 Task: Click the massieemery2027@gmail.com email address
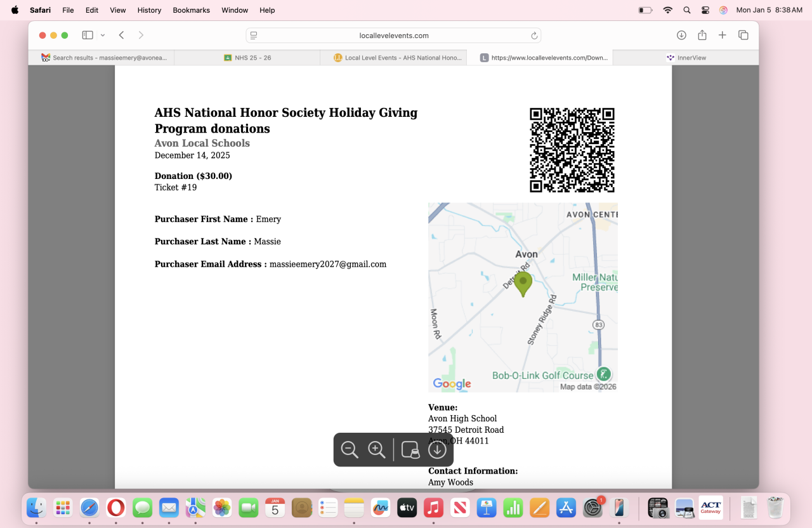(x=328, y=264)
